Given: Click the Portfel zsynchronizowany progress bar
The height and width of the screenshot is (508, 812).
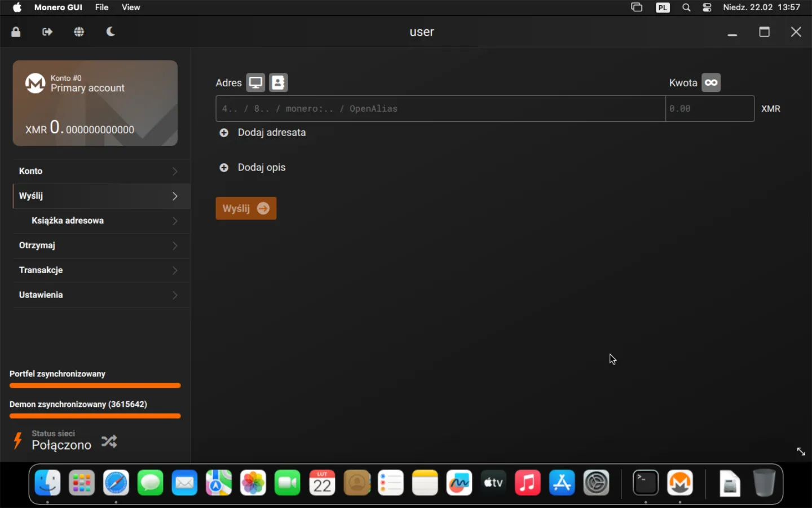Looking at the screenshot, I should coord(95,386).
